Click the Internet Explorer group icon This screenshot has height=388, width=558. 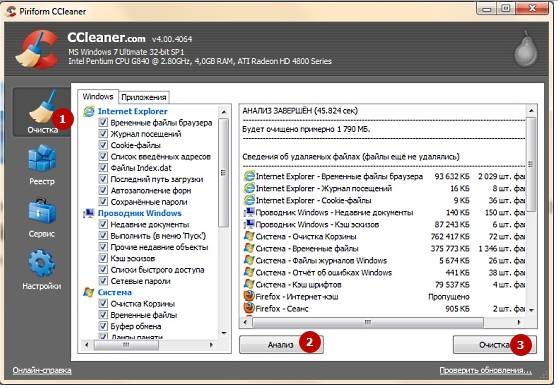(89, 111)
